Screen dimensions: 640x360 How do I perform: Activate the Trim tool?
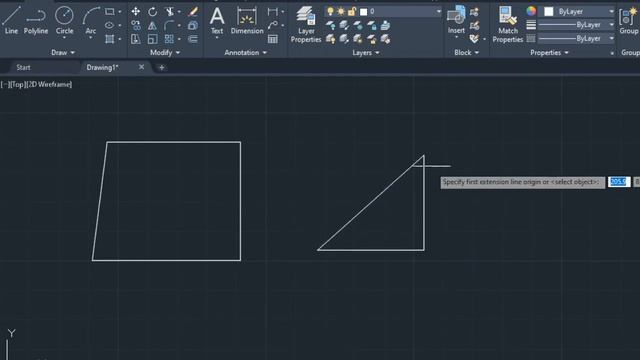click(169, 11)
